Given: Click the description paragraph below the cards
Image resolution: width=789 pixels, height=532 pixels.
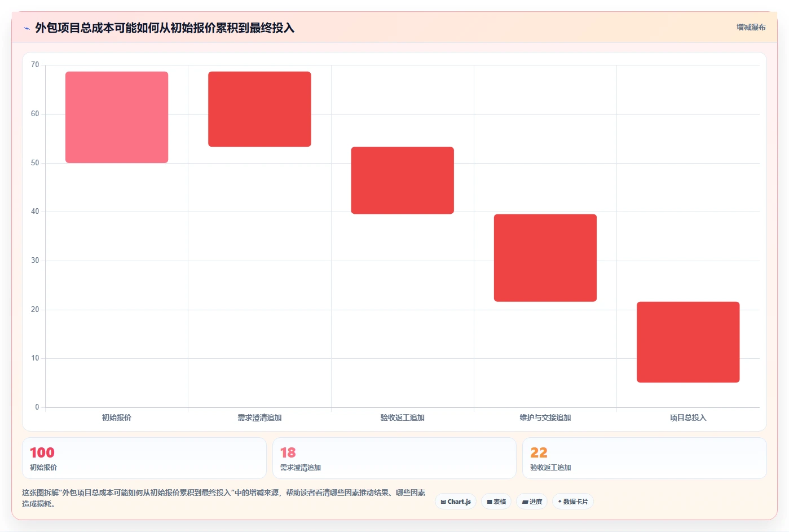Looking at the screenshot, I should tap(224, 498).
